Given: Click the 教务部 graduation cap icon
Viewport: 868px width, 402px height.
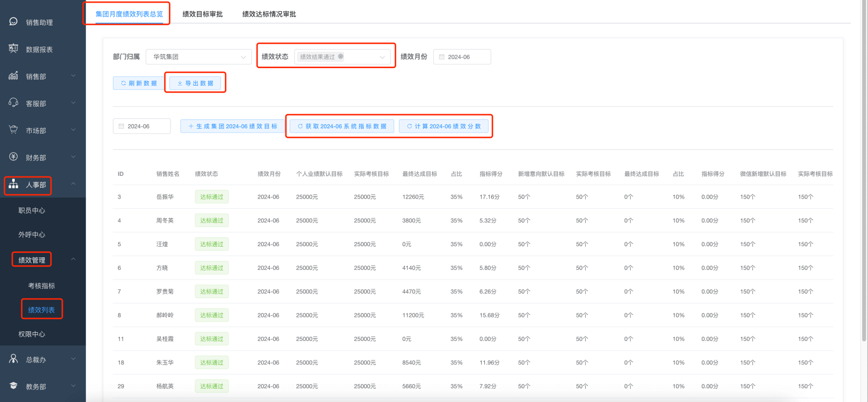Looking at the screenshot, I should 14,386.
